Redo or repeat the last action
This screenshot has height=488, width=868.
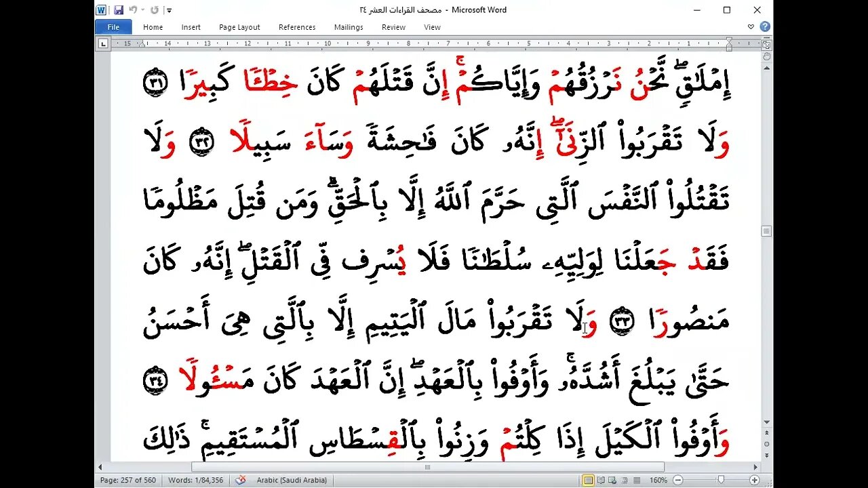(154, 10)
